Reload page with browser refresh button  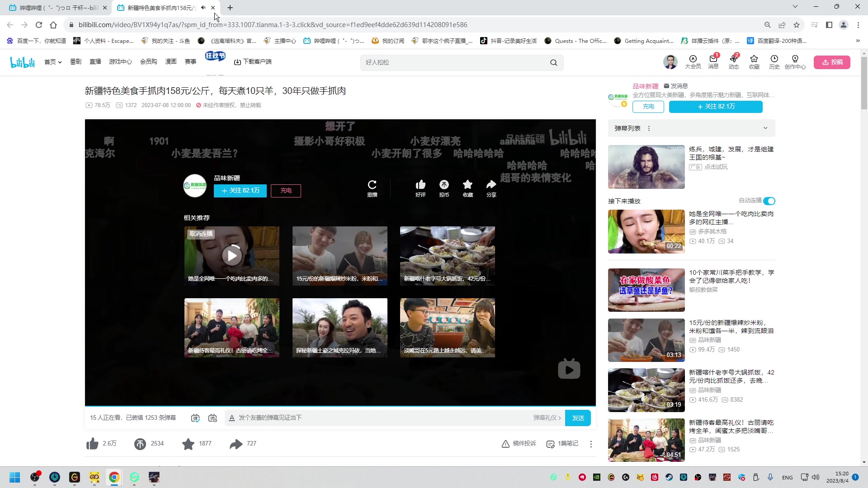coord(39,25)
